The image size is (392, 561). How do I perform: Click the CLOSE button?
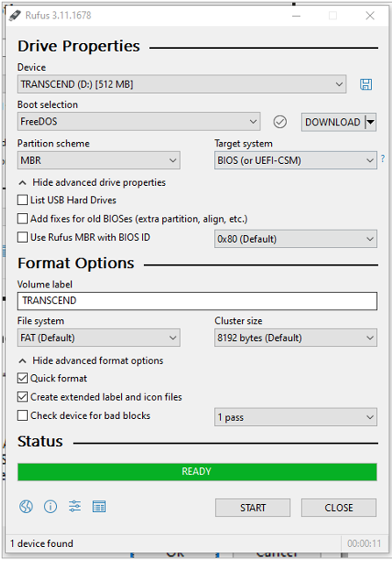[339, 508]
